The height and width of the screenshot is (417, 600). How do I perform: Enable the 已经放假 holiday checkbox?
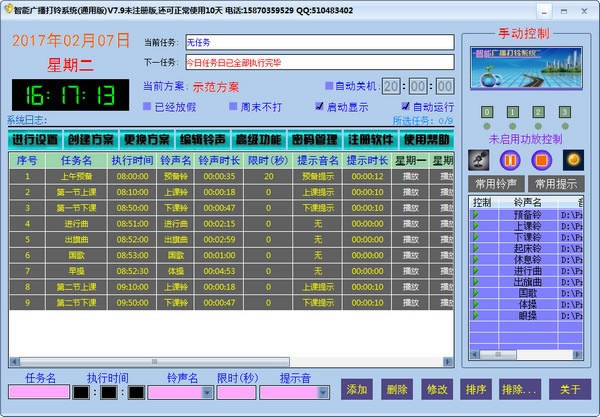click(148, 106)
